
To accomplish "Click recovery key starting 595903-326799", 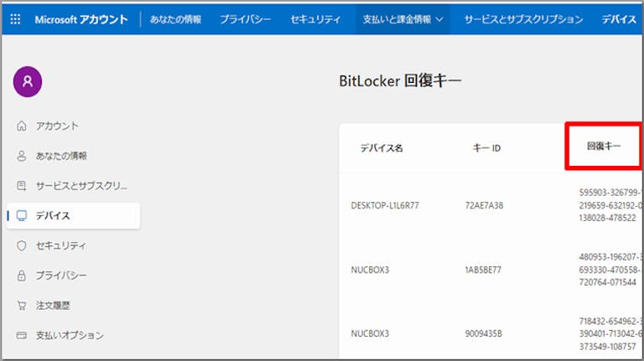I will click(610, 205).
